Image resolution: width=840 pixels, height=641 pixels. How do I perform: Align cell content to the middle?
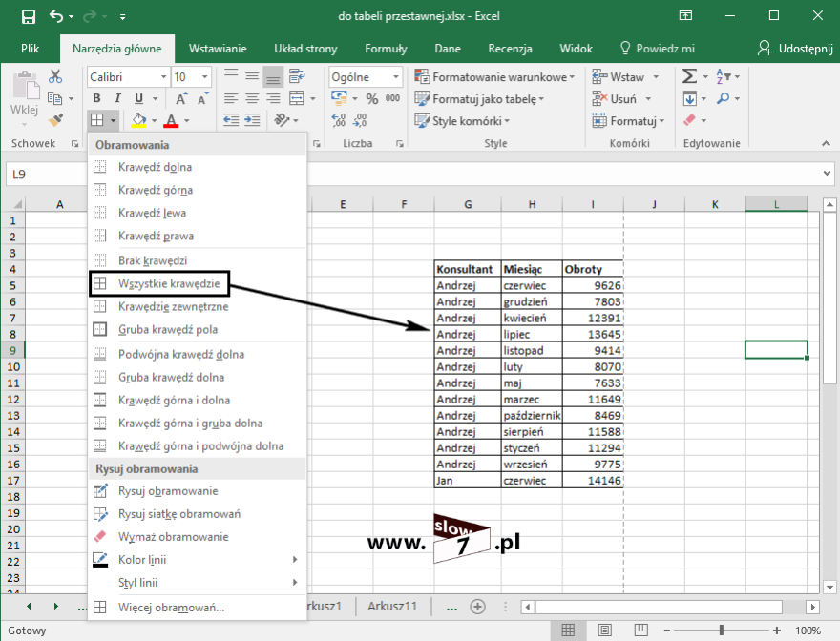[x=252, y=76]
